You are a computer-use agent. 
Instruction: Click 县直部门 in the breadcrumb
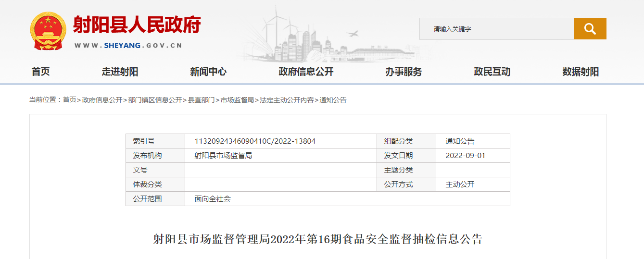(x=201, y=100)
